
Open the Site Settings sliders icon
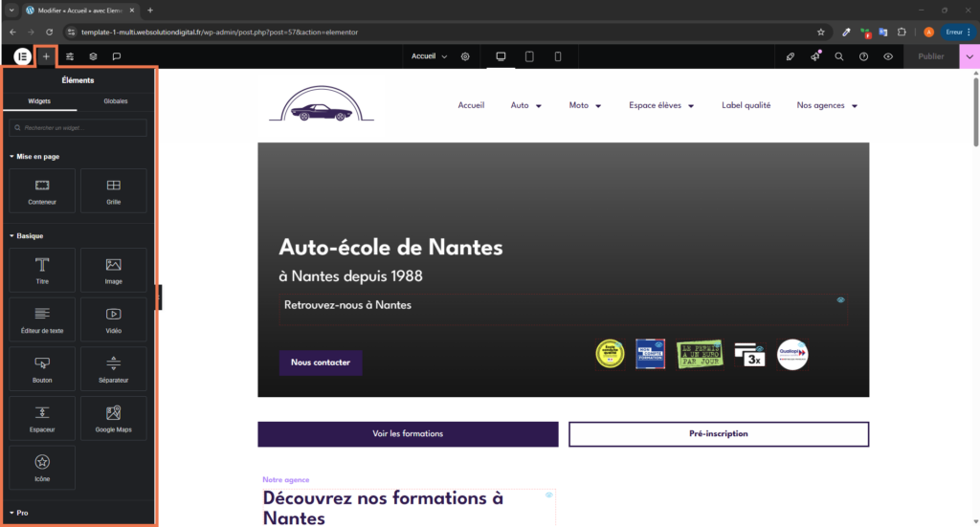click(70, 56)
